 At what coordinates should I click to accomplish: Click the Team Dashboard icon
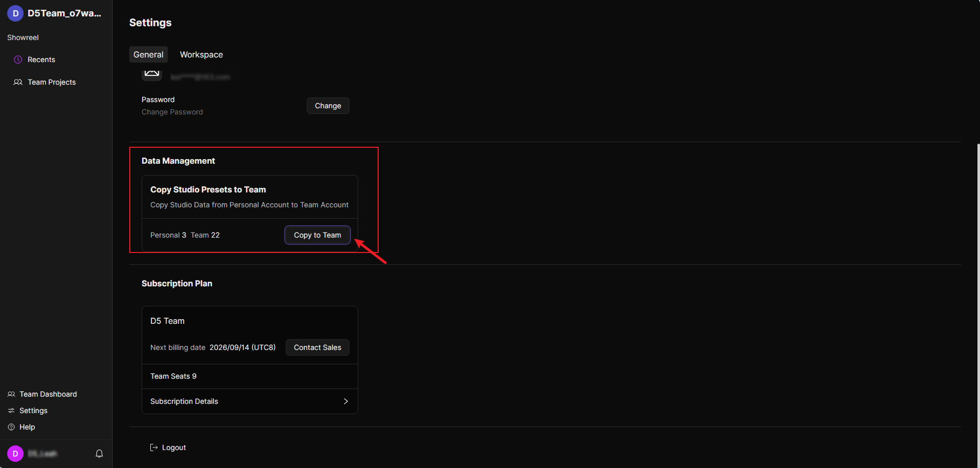coord(11,394)
